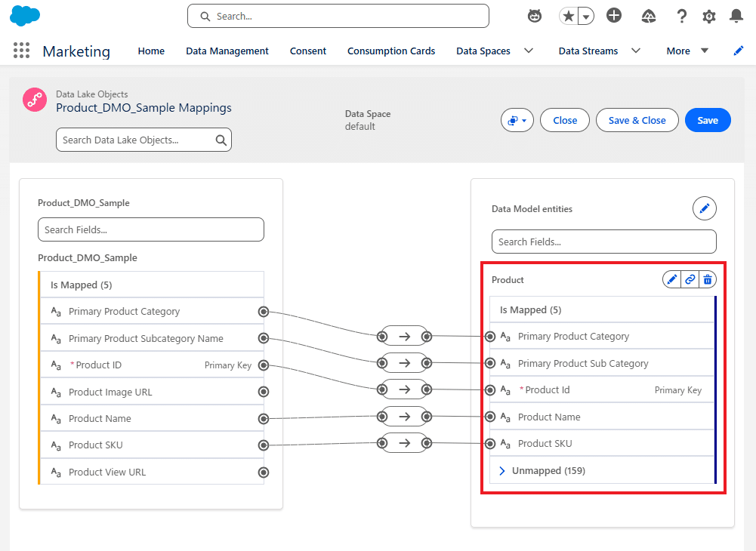Expand the Data Streams tab dropdown
The width and height of the screenshot is (756, 551).
click(636, 51)
